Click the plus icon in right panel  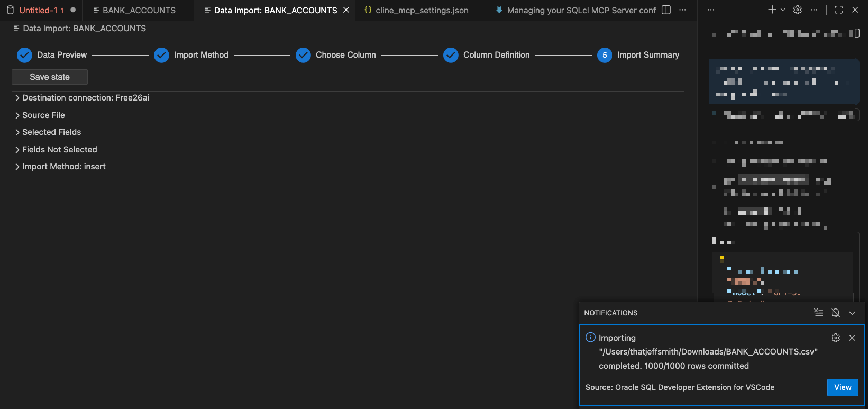click(x=772, y=10)
